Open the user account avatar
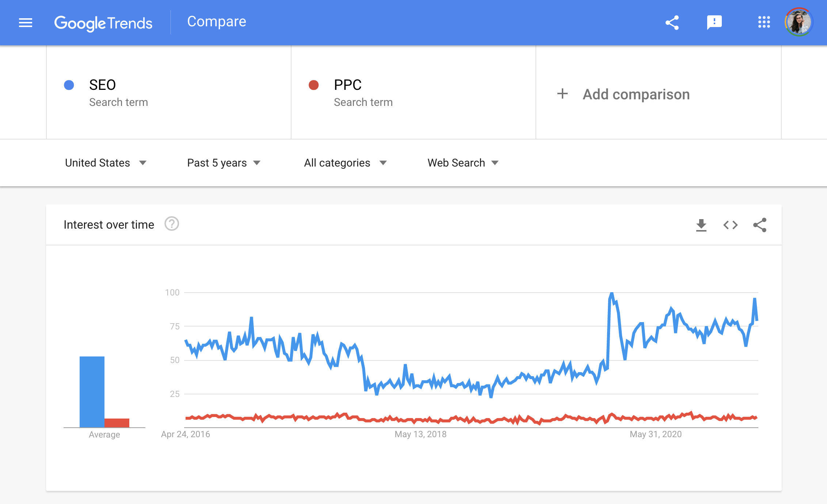This screenshot has width=827, height=504. 799,22
